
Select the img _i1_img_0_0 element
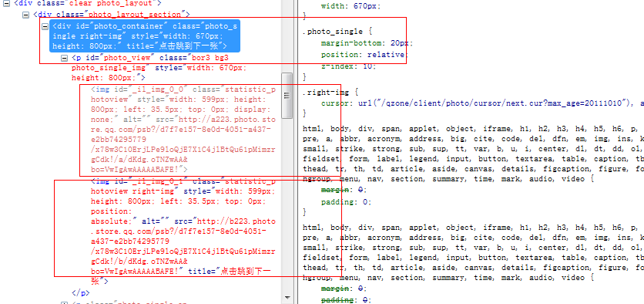coord(183,129)
